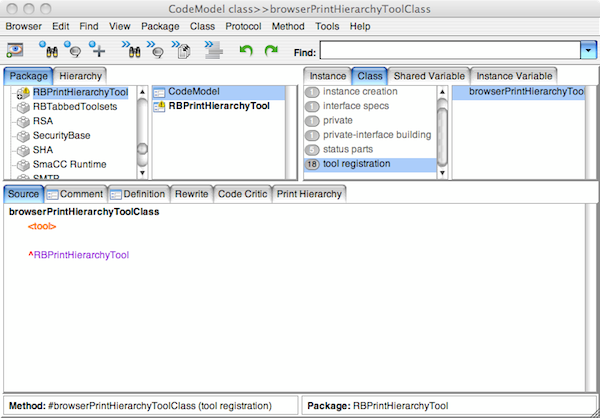Click the RBPrintHierarchyTool class warning icon
This screenshot has width=600, height=418.
click(159, 106)
